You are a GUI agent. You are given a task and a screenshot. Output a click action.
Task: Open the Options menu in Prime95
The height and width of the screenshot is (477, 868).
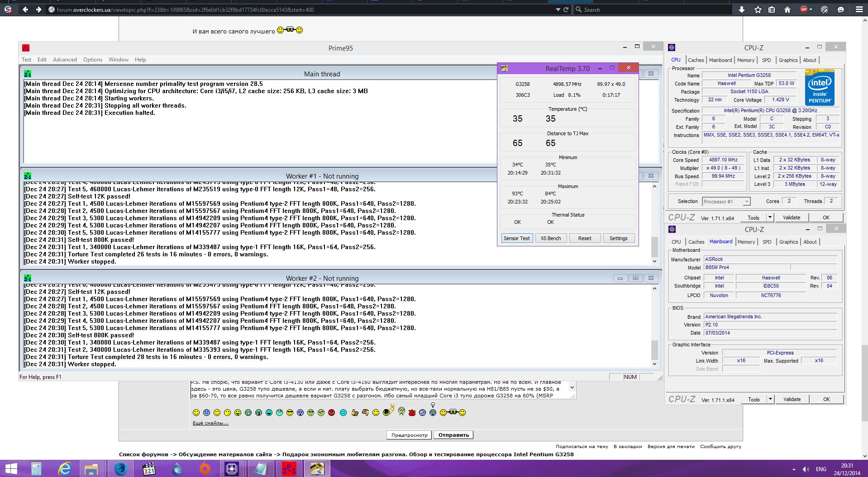click(93, 60)
